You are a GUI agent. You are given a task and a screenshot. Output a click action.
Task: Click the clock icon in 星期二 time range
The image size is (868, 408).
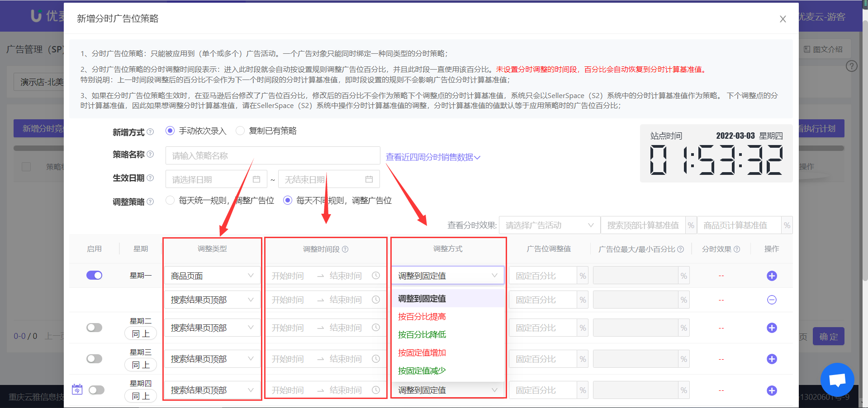click(375, 328)
